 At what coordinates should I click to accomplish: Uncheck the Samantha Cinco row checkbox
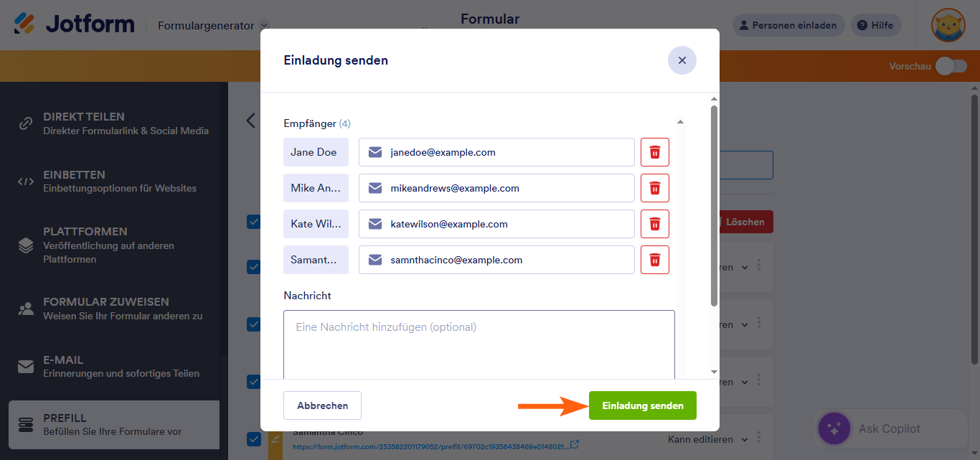point(254,438)
